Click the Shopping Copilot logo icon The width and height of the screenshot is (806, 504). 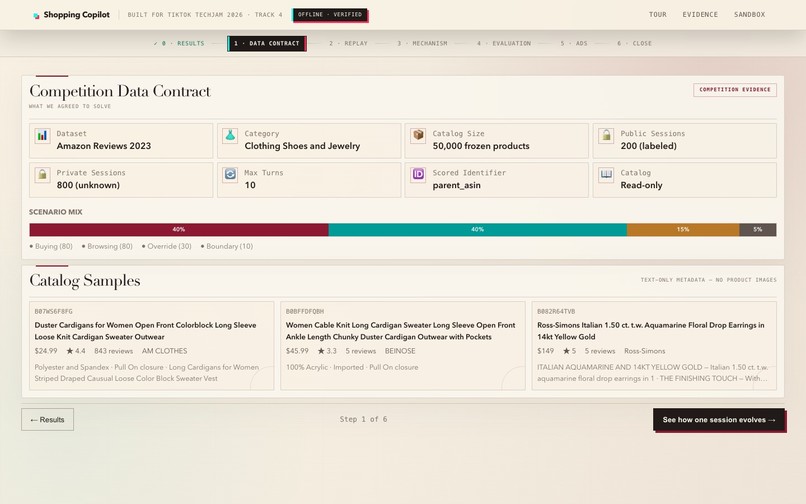[x=36, y=15]
